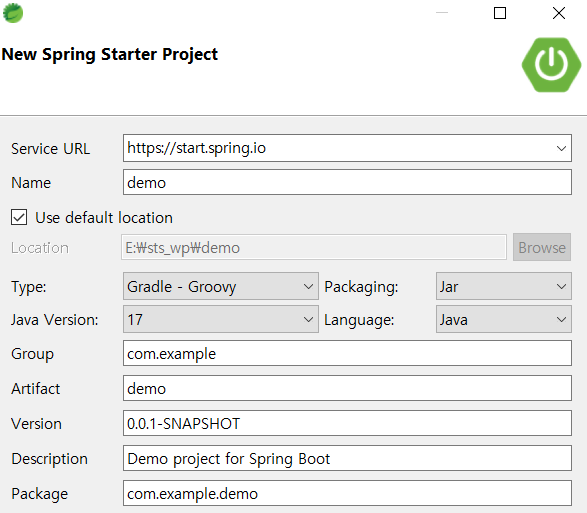Close the New Spring Starter Project dialog
Viewport: 587px width, 513px height.
[559, 13]
